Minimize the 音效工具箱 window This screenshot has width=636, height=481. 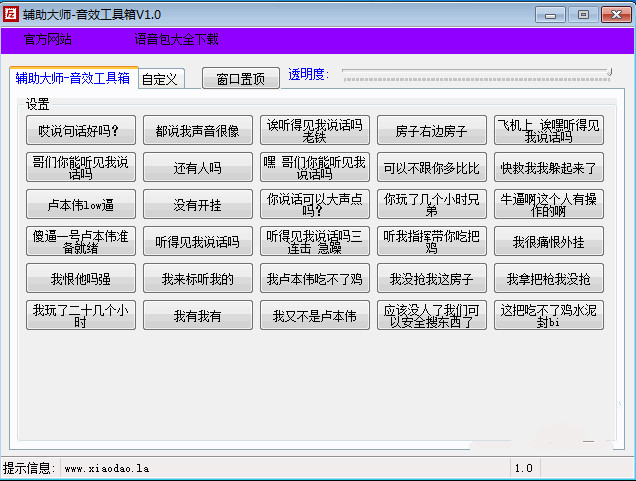click(550, 15)
